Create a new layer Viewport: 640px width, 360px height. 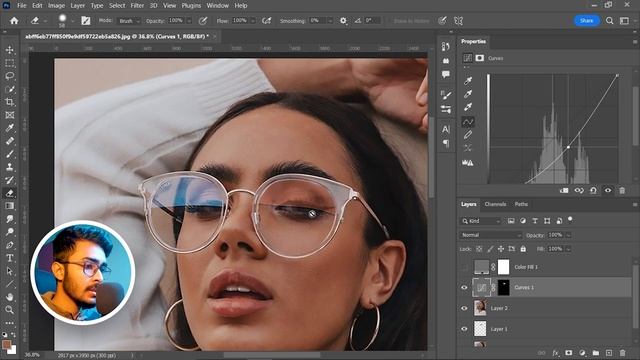[609, 353]
